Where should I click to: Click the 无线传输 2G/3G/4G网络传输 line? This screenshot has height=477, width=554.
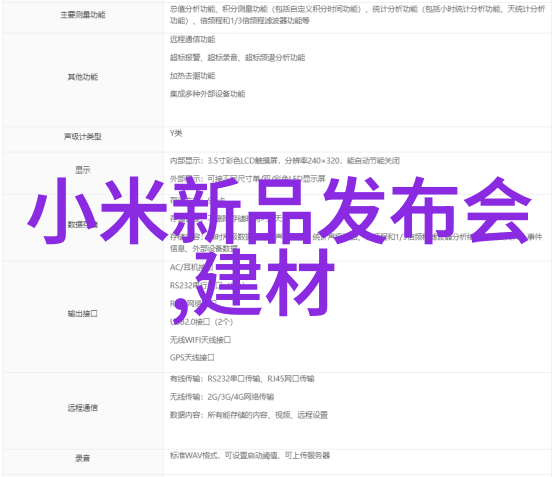click(x=222, y=397)
